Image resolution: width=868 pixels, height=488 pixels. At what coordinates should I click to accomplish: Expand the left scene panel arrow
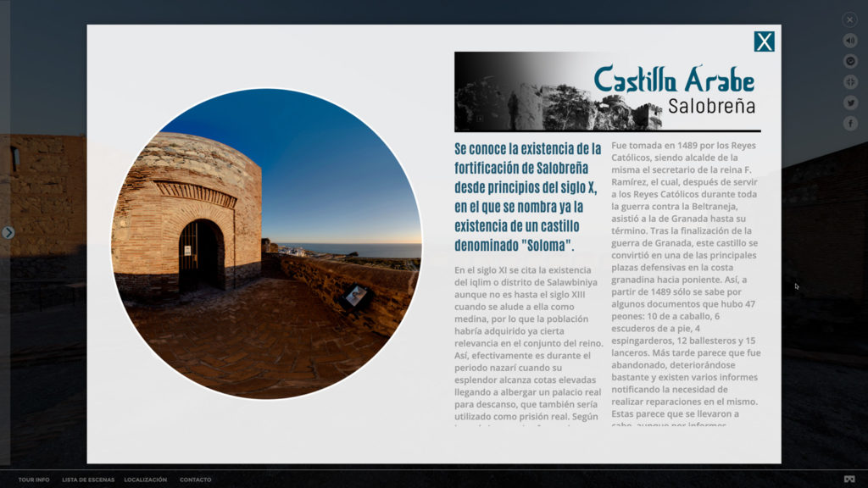[x=8, y=232]
